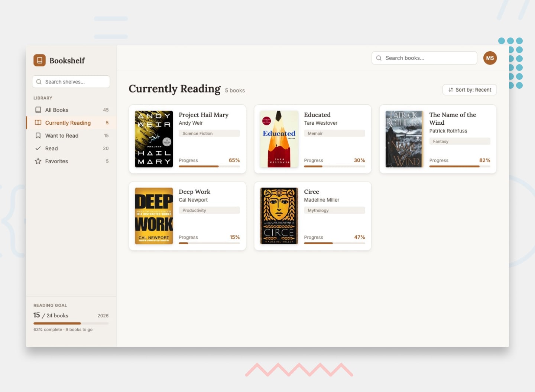Open the Sort by: Recent dropdown
The height and width of the screenshot is (392, 535).
coord(470,90)
